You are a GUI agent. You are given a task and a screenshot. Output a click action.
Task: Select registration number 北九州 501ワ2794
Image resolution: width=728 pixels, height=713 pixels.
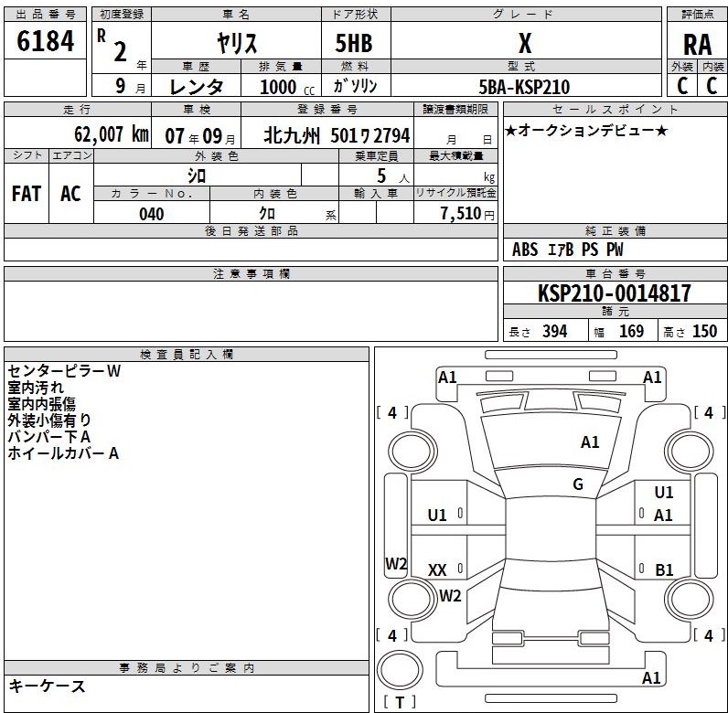coord(337,136)
